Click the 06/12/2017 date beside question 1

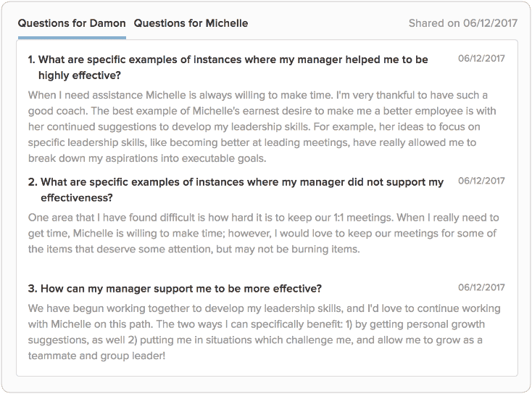pos(481,59)
